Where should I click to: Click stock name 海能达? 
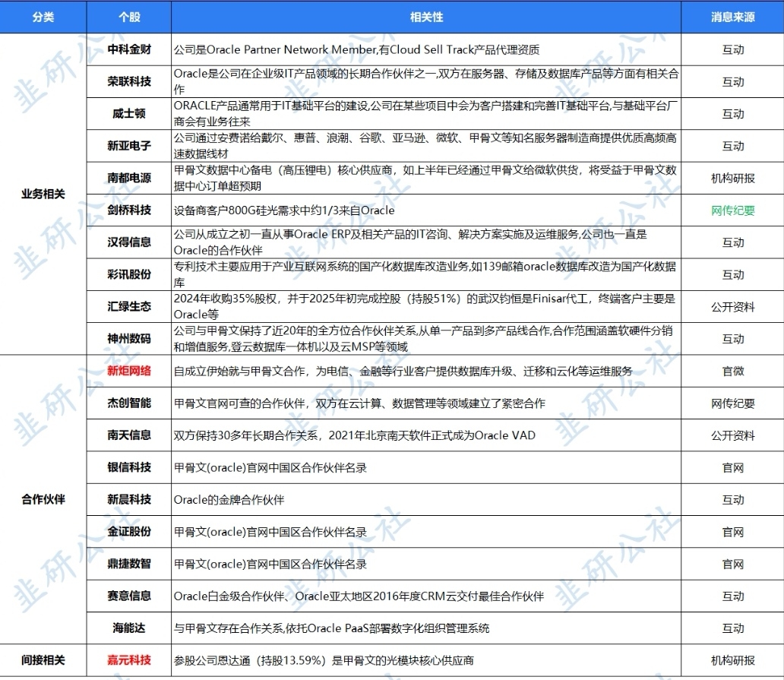point(129,628)
